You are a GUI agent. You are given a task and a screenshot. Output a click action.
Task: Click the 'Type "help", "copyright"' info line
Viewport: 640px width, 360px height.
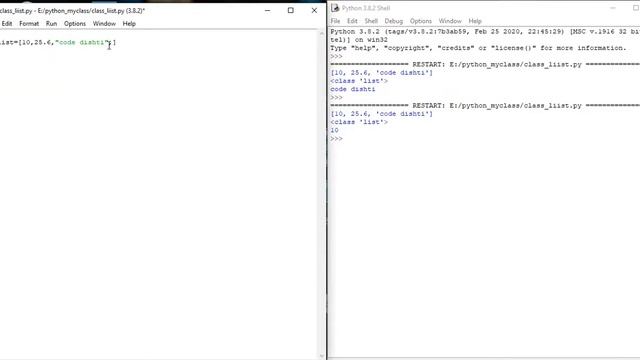(x=478, y=48)
